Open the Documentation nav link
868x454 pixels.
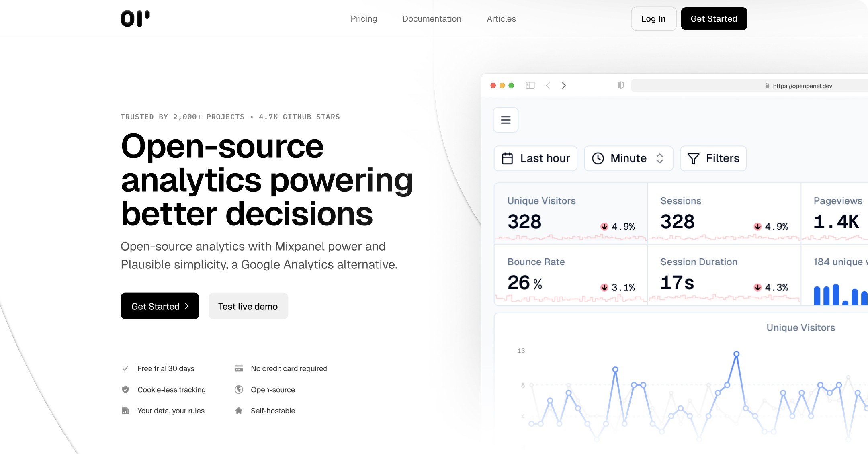click(x=432, y=19)
